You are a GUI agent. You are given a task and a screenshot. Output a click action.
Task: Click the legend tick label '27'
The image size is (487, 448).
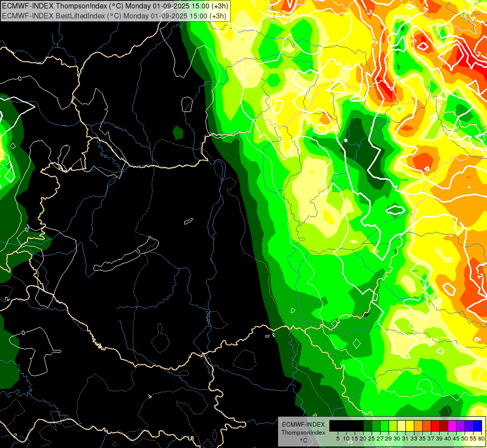380,439
